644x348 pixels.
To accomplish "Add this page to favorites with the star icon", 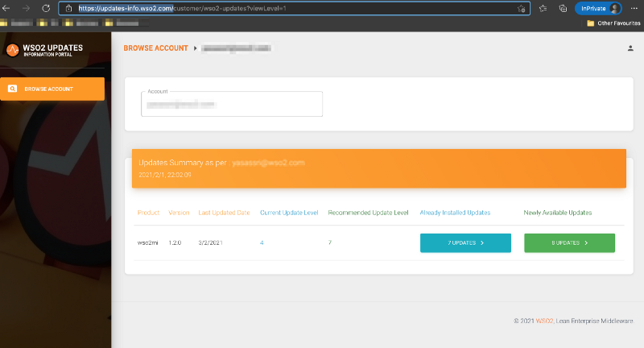I will 522,8.
